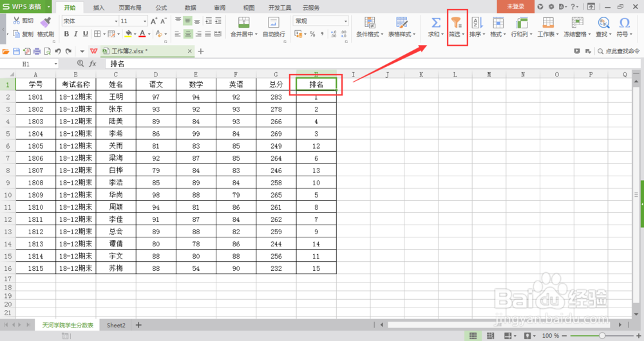
Task: Click the save disk icon in quick toolbar
Action: coord(17,51)
